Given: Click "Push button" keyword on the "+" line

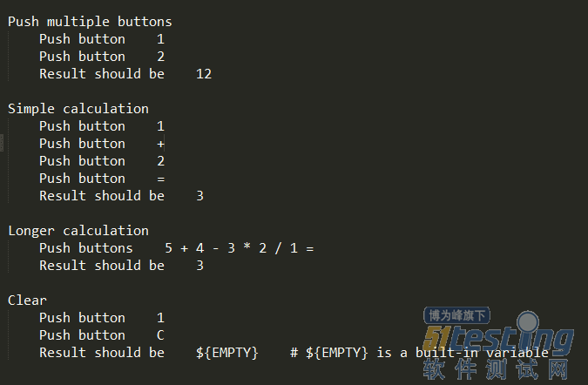Looking at the screenshot, I should pos(82,144).
